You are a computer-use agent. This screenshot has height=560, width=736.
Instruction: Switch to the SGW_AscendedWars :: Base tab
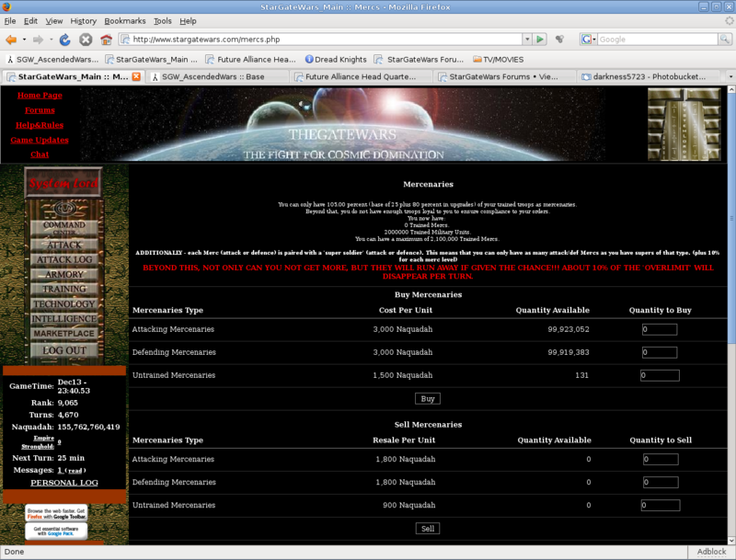pos(213,76)
